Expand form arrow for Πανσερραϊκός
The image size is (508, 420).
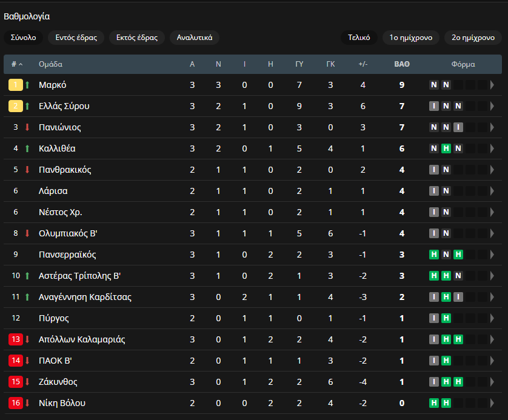coord(492,255)
